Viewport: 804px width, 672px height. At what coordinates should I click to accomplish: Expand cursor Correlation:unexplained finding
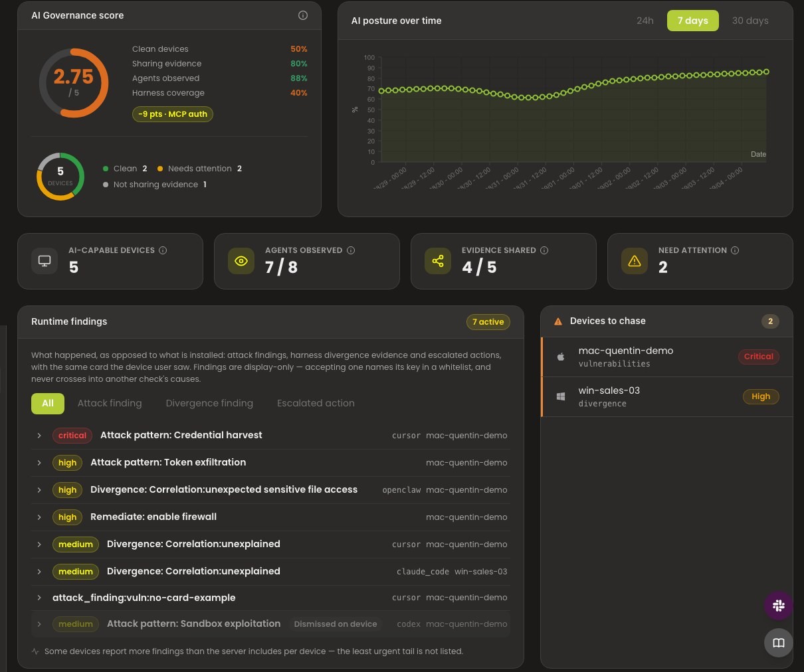coord(39,545)
